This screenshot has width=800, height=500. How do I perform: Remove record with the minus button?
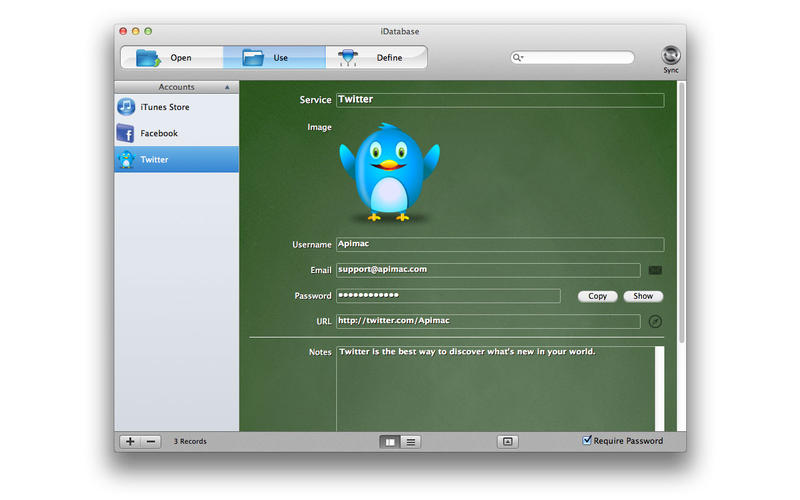pyautogui.click(x=151, y=441)
